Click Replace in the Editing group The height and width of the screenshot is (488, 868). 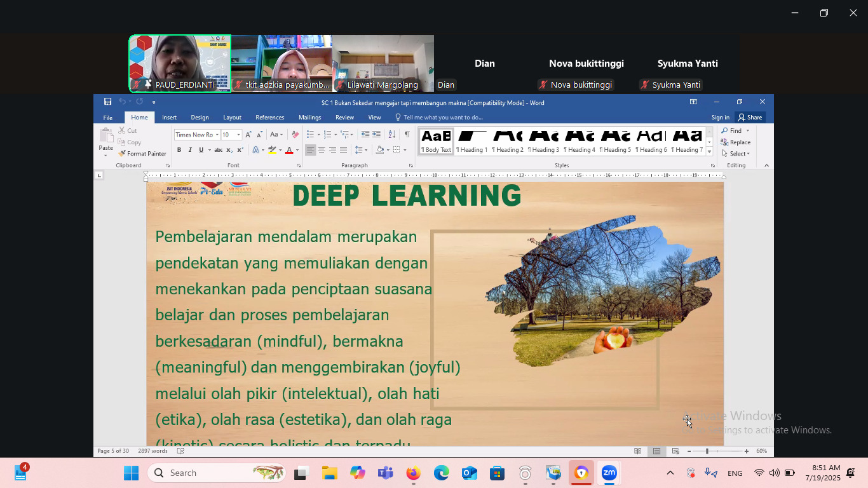point(736,142)
